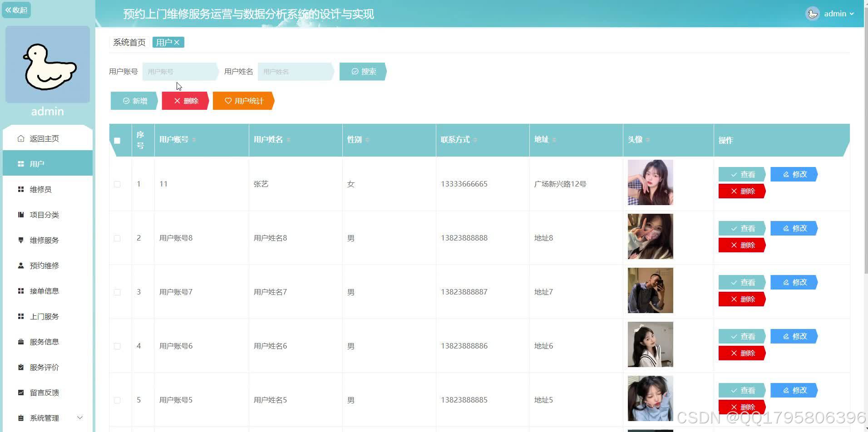This screenshot has height=432, width=868.
Task: Click the icon beside 维修服务
Action: [21, 240]
